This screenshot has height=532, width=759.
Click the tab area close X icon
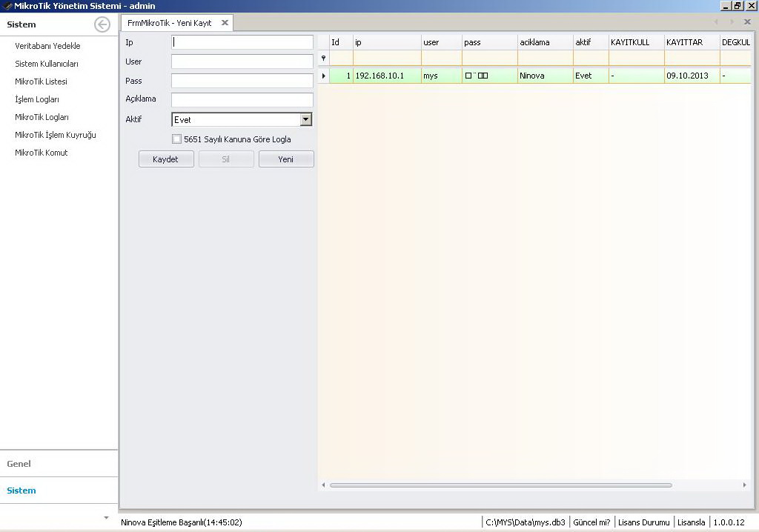747,21
